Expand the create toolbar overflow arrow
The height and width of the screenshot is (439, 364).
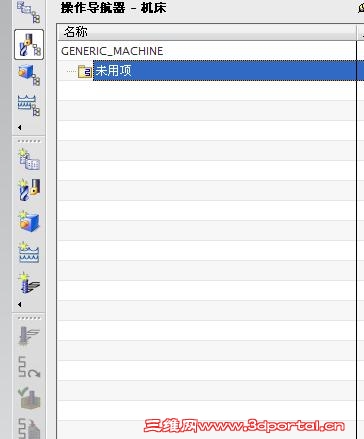[20, 304]
